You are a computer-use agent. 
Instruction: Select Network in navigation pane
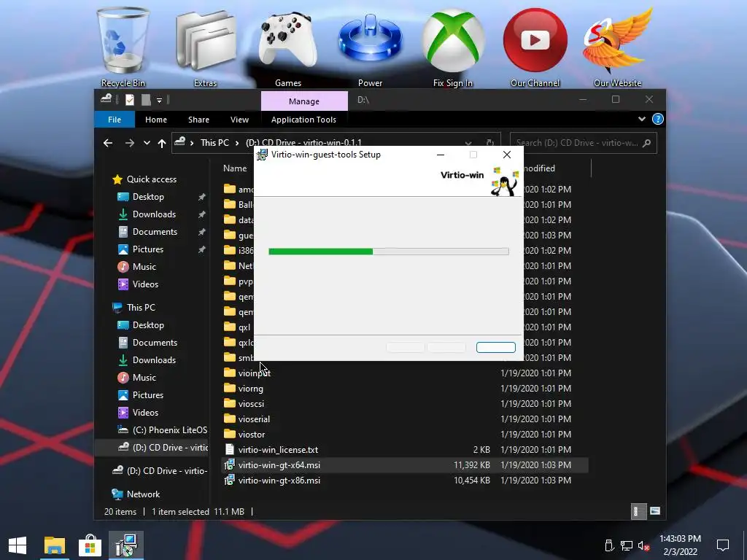pos(144,494)
